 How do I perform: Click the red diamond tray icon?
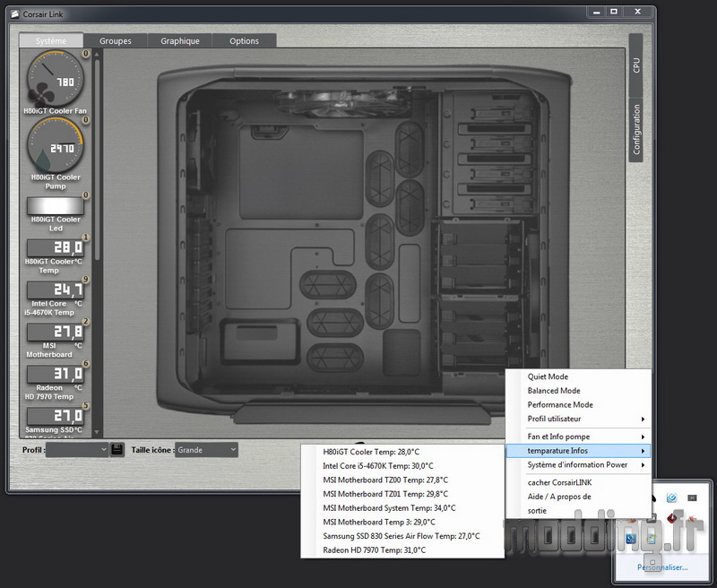[671, 518]
